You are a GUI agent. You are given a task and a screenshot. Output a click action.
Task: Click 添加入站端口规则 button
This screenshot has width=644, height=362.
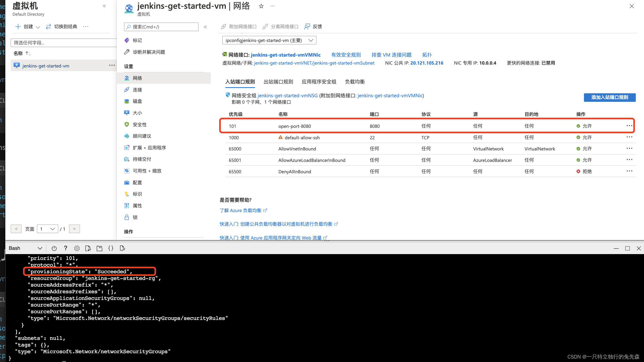[609, 97]
